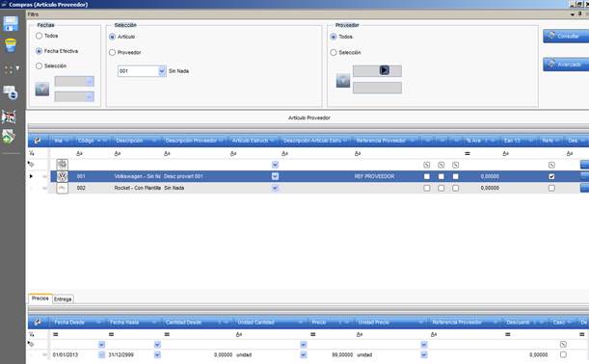Switch to the Precios tab
The image size is (589, 364).
pyautogui.click(x=40, y=299)
